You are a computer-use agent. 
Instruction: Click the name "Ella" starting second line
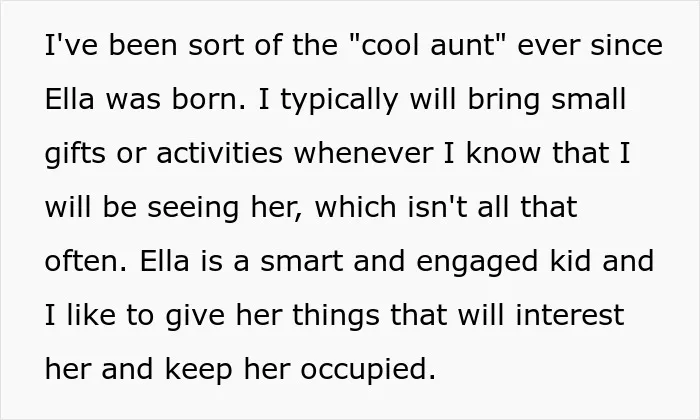point(70,99)
